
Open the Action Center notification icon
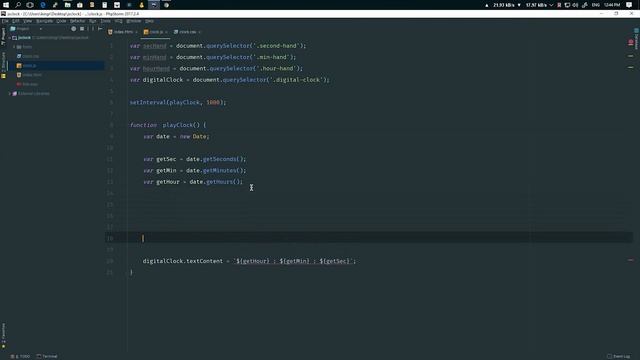pos(629,5)
